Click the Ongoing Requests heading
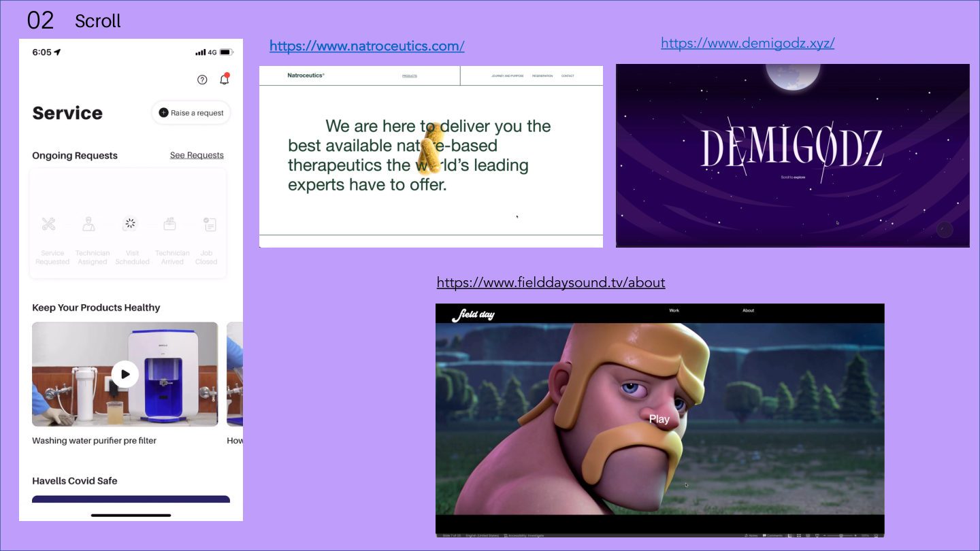The width and height of the screenshot is (980, 551). tap(75, 155)
